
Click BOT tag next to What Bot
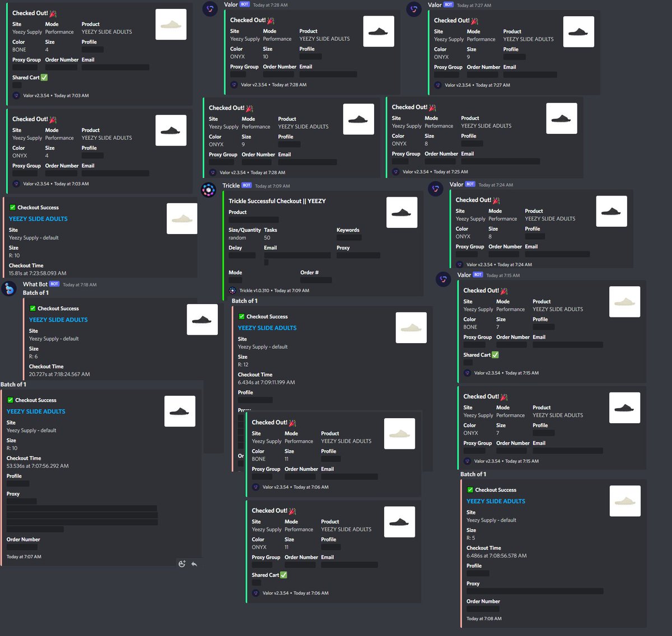coord(54,284)
